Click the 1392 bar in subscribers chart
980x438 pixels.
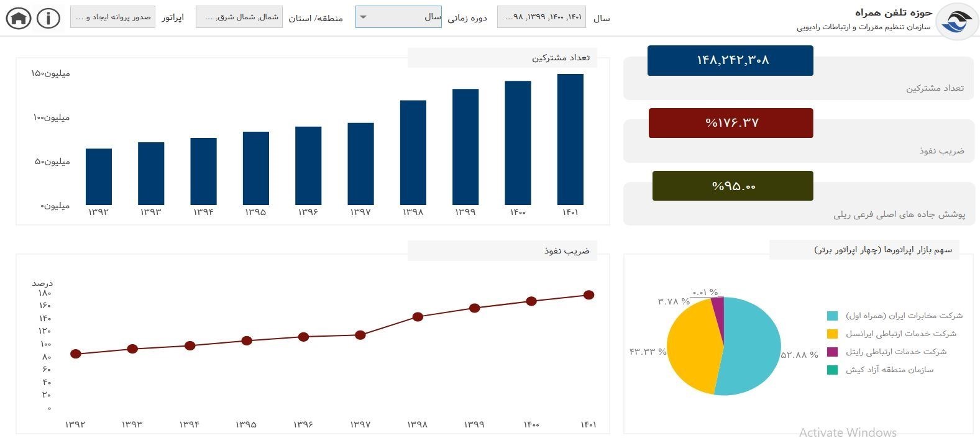click(99, 177)
